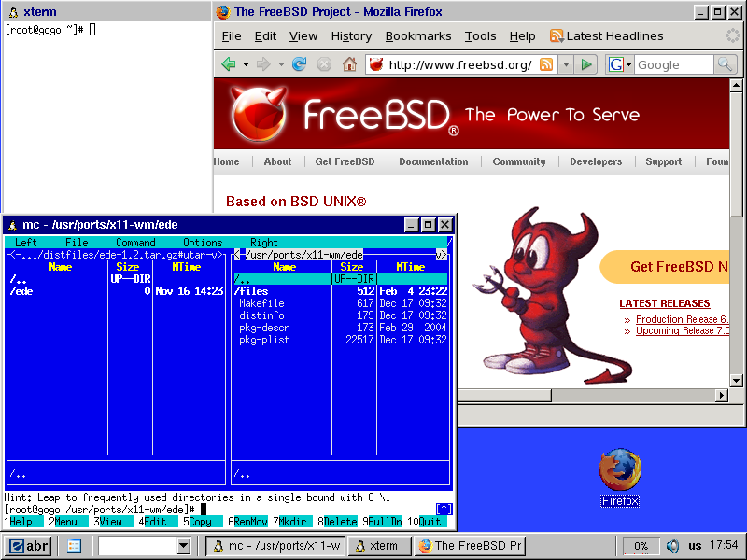The image size is (747, 560).
Task: Open mc Command menu
Action: tap(135, 243)
